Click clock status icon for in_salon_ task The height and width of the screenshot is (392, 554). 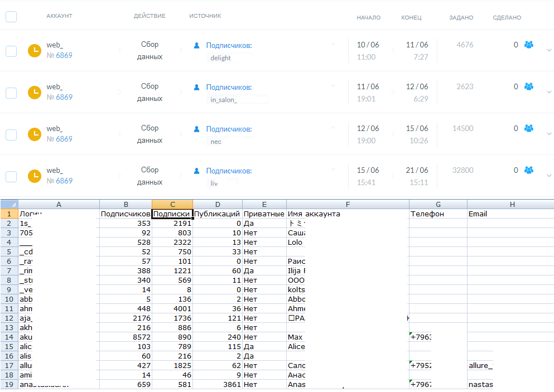pyautogui.click(x=35, y=93)
